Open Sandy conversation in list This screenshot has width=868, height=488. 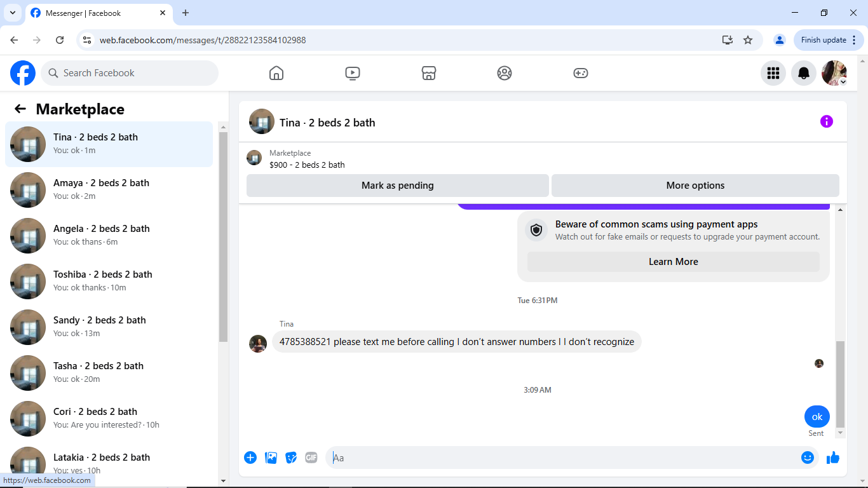click(x=109, y=327)
